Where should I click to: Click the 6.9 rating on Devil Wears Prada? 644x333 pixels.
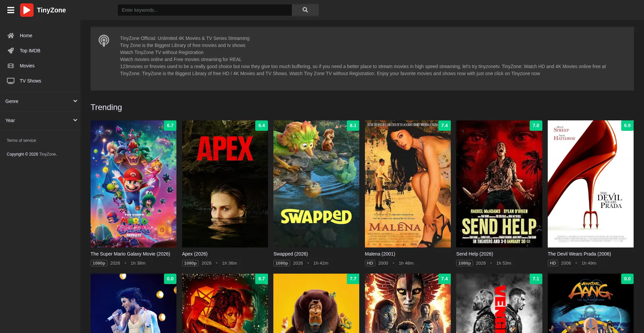click(627, 125)
